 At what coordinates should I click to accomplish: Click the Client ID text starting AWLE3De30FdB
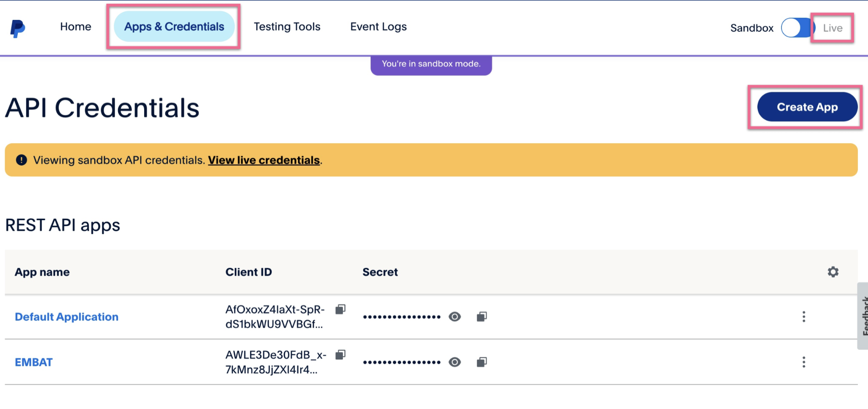(276, 362)
